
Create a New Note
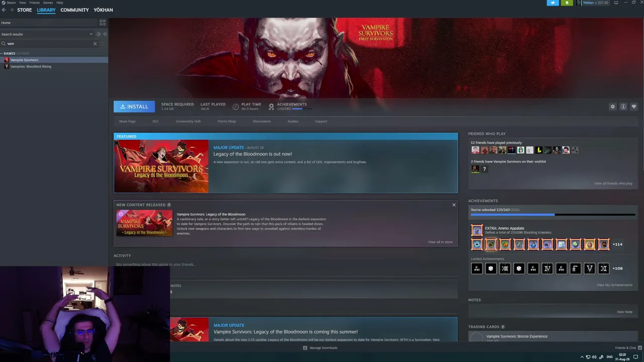625,312
